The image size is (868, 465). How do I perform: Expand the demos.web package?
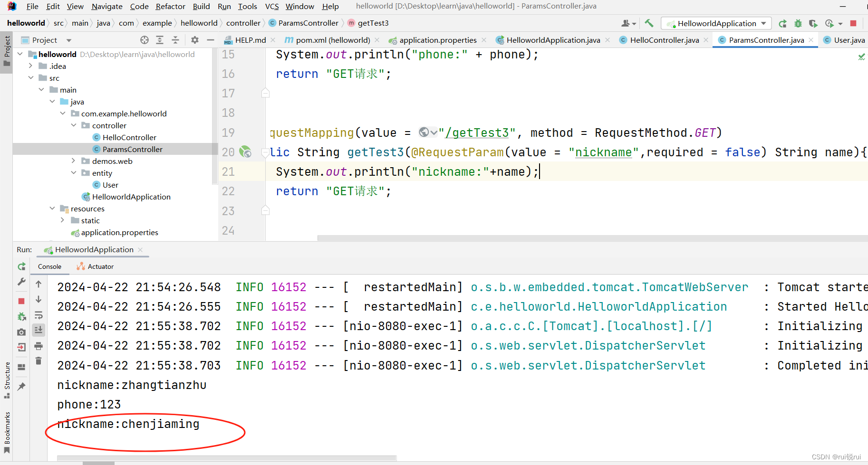(x=72, y=161)
